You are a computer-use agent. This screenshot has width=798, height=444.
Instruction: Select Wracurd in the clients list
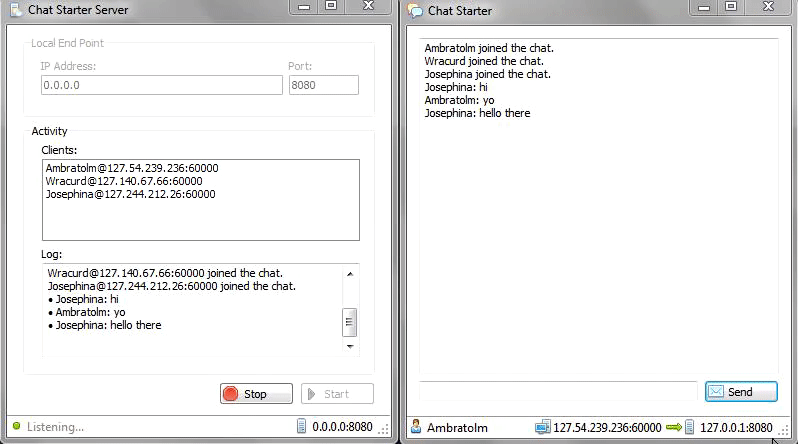(124, 181)
